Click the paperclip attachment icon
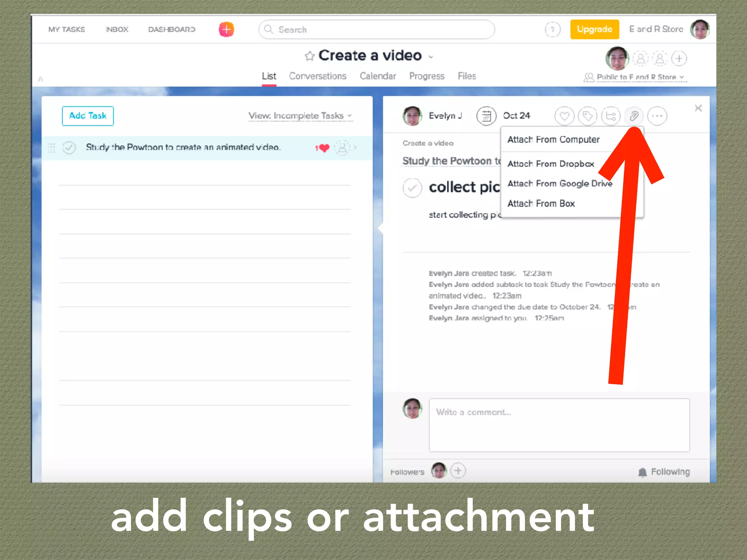 [x=634, y=116]
